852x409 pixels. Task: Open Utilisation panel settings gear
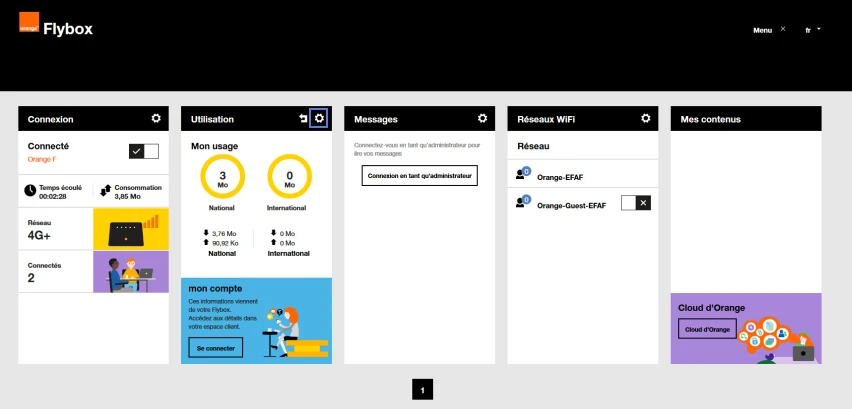(320, 118)
